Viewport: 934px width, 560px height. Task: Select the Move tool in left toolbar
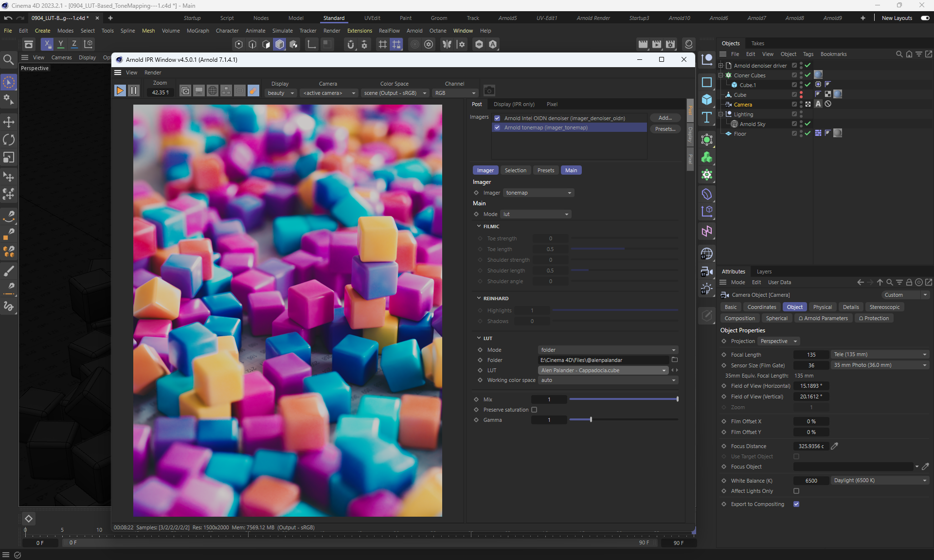pos(9,122)
